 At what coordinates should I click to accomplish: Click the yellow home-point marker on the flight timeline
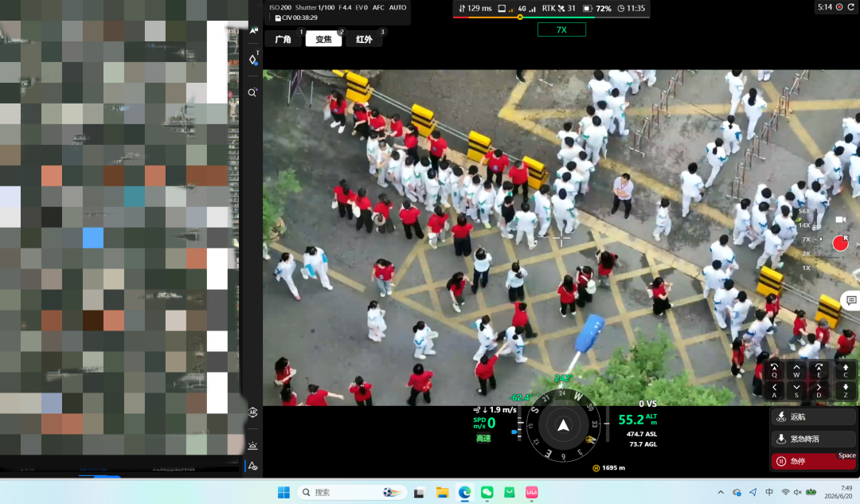pyautogui.click(x=520, y=17)
